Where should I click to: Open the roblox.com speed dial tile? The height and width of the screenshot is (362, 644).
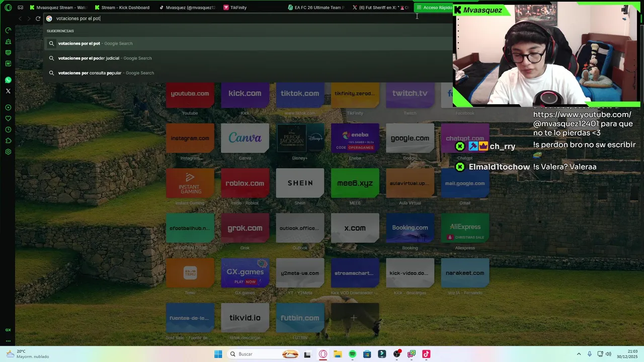[x=245, y=183]
